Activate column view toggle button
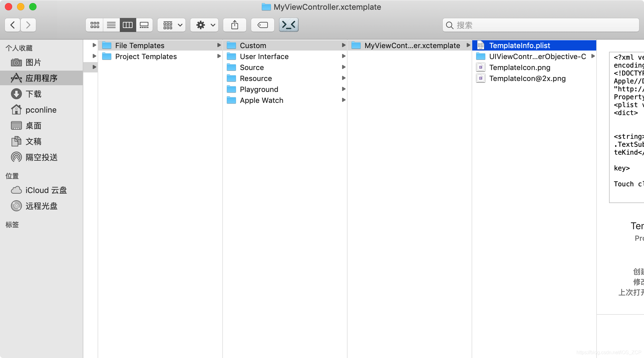The width and height of the screenshot is (644, 358). tap(128, 25)
